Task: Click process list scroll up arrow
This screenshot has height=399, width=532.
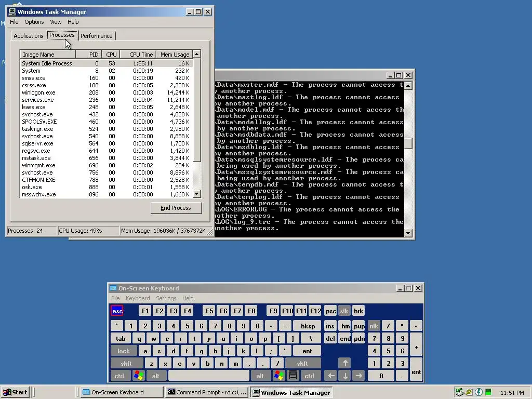Action: 197,54
